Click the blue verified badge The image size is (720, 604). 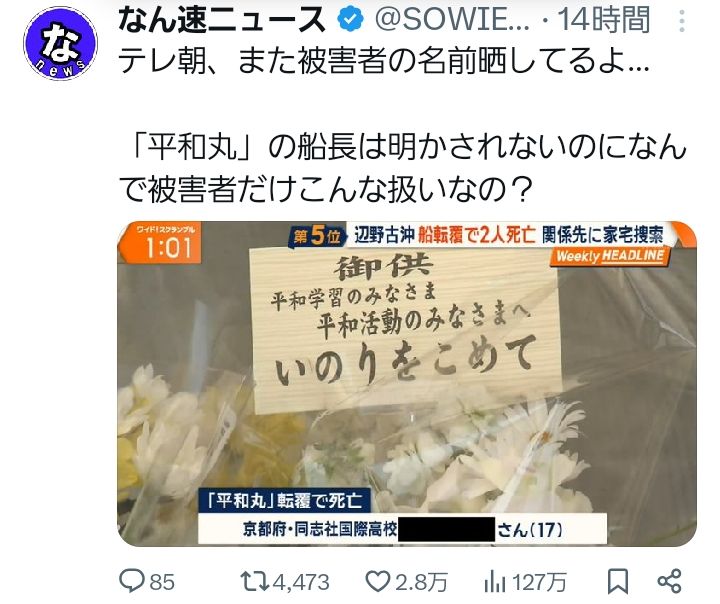click(350, 20)
